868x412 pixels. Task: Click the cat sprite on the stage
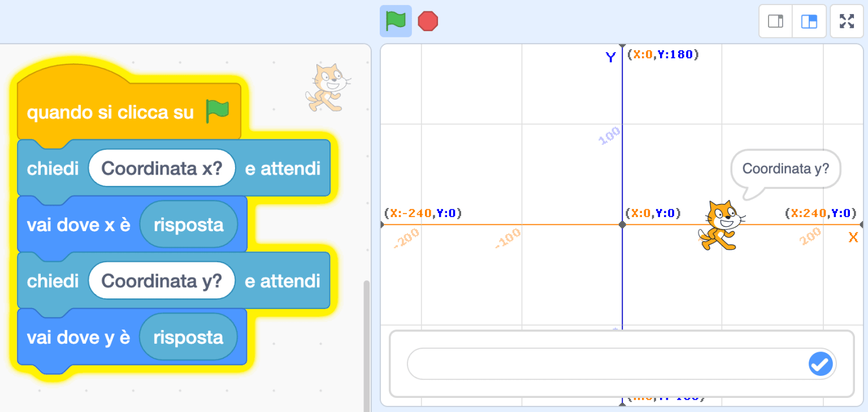coord(721,225)
